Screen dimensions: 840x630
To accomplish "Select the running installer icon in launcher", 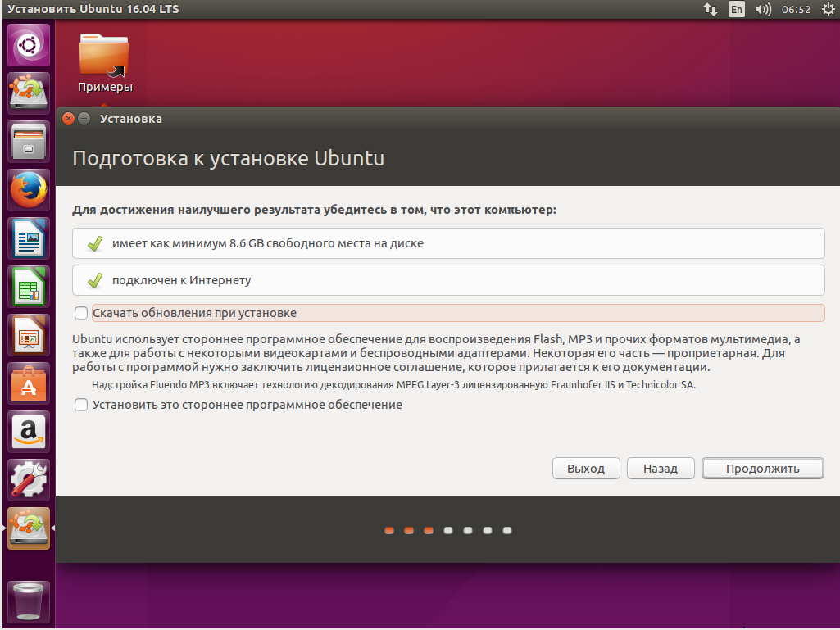I will point(29,528).
